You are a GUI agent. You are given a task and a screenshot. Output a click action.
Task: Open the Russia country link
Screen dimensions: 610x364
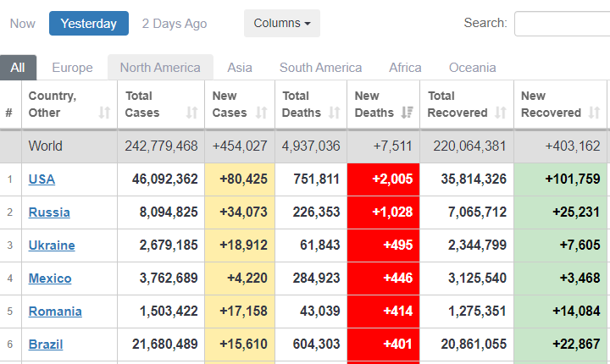click(49, 212)
